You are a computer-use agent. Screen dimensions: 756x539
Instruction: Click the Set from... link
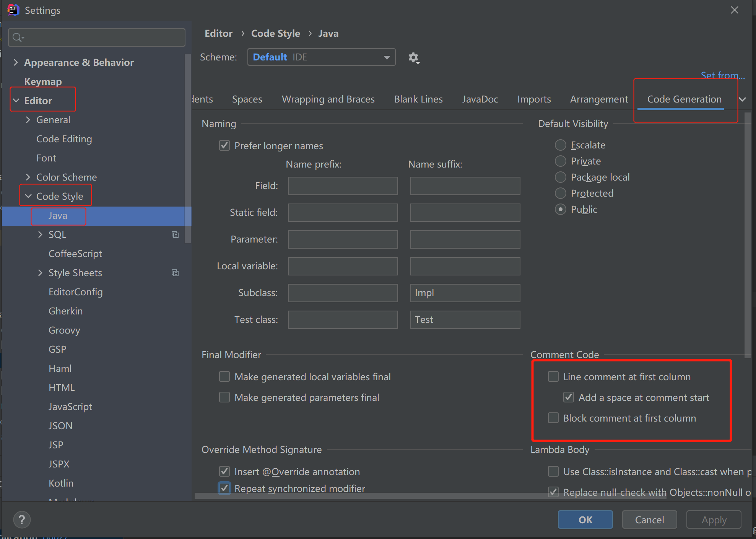click(722, 75)
